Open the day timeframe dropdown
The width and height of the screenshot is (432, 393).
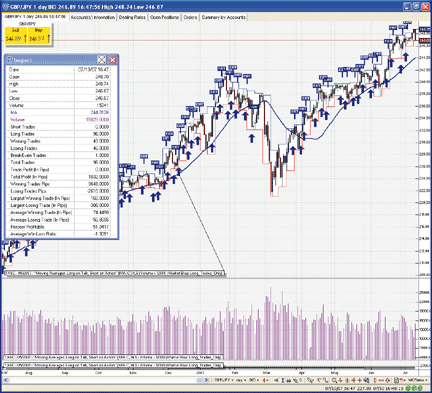[x=241, y=380]
